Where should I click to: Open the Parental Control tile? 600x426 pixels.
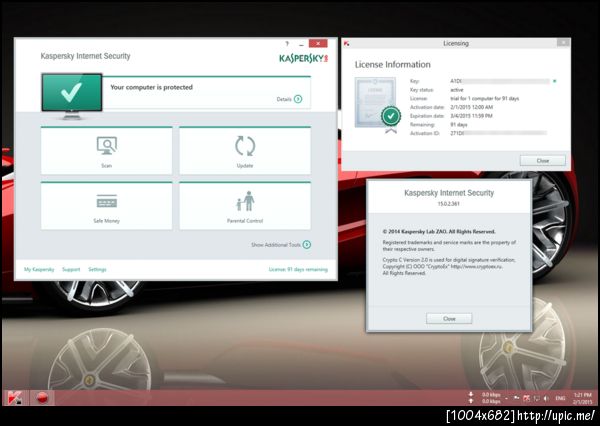click(245, 206)
